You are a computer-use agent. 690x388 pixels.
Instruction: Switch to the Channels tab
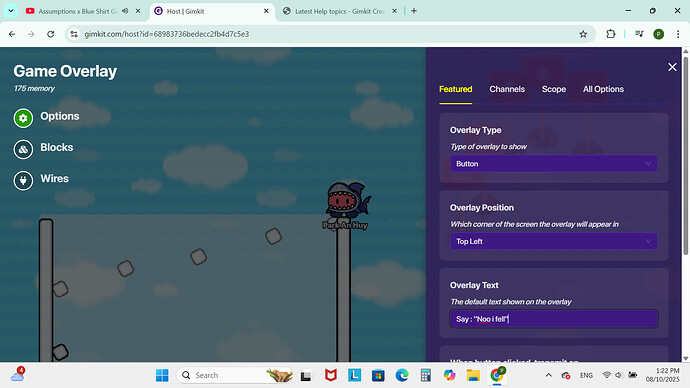507,89
